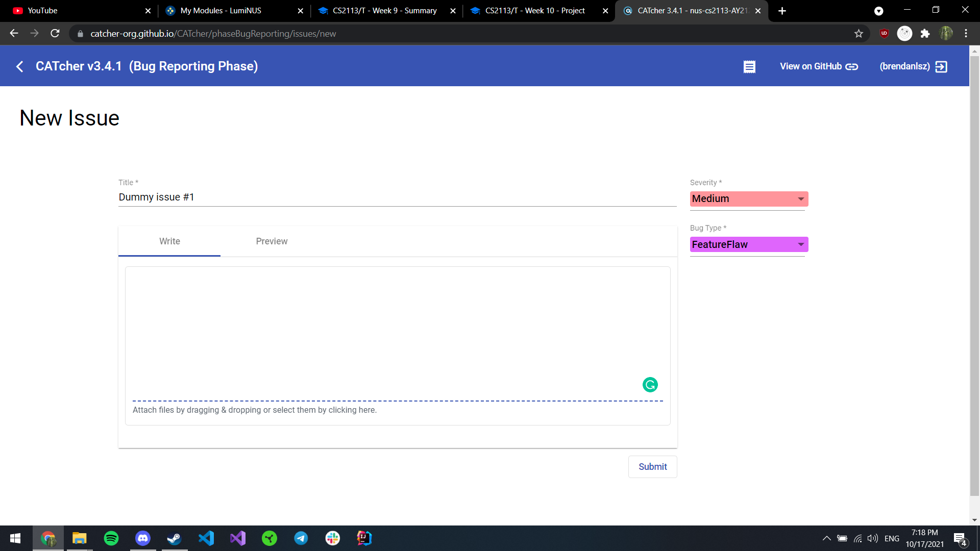Click the logout icon beside brendanlsz
Image resolution: width=980 pixels, height=551 pixels.
(x=941, y=67)
